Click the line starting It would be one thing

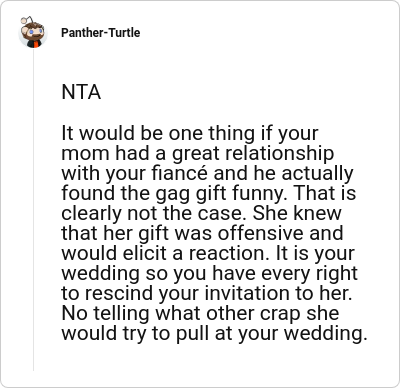pos(190,133)
